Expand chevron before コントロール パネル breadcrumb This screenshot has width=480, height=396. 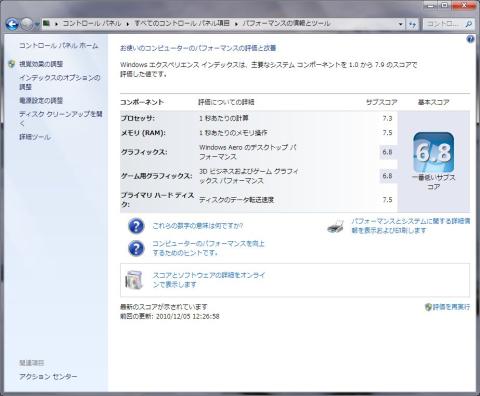coord(56,24)
